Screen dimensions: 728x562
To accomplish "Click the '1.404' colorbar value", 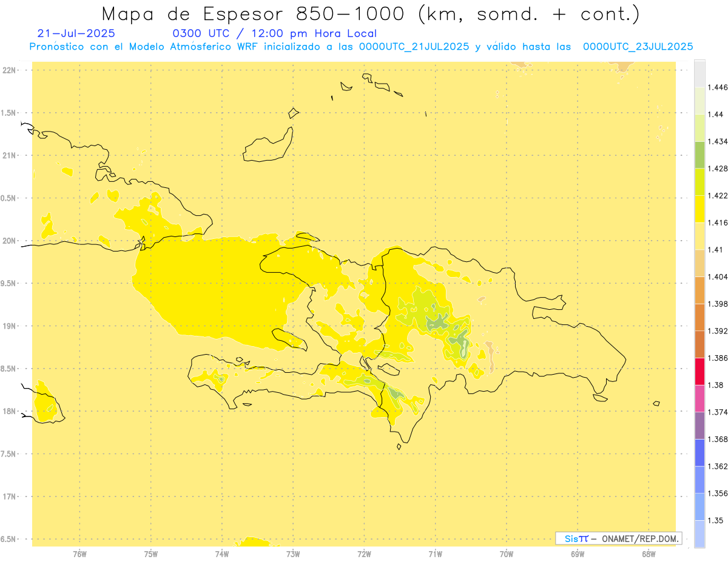I will pos(718,277).
